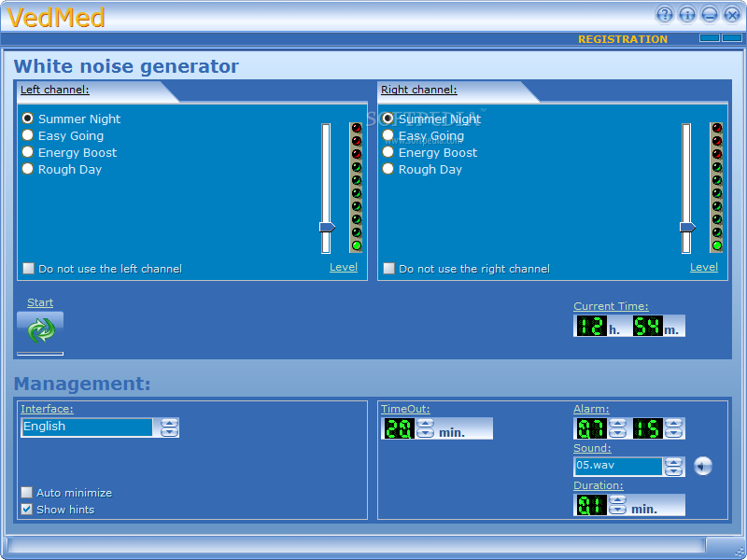Decrease the alarm Duration value

[618, 510]
